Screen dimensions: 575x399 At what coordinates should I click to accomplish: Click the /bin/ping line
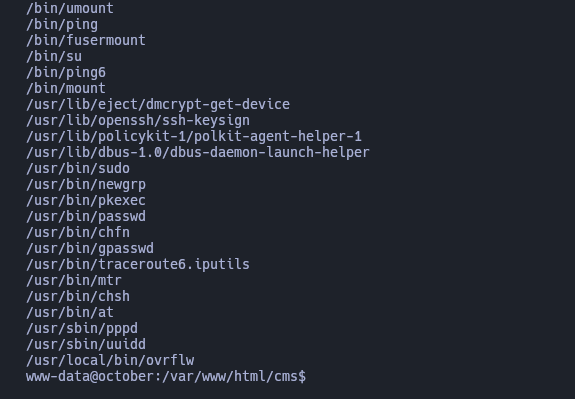[x=62, y=24]
